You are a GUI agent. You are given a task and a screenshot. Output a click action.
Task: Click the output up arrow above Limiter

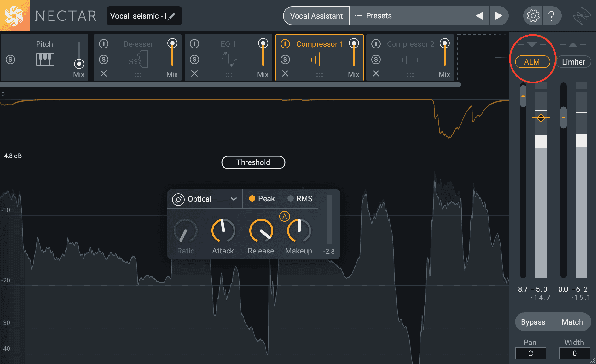(x=573, y=44)
